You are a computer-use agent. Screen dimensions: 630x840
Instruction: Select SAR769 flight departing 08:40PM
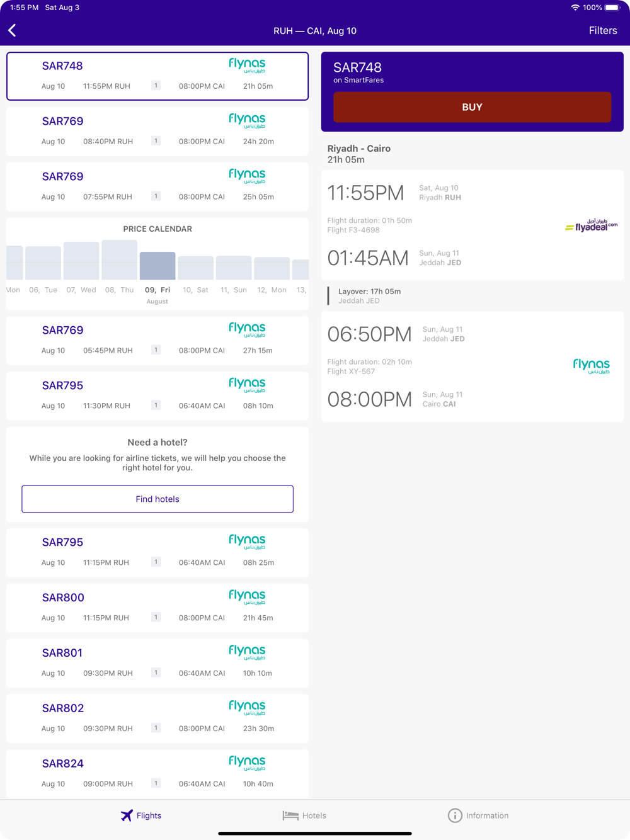tap(157, 131)
